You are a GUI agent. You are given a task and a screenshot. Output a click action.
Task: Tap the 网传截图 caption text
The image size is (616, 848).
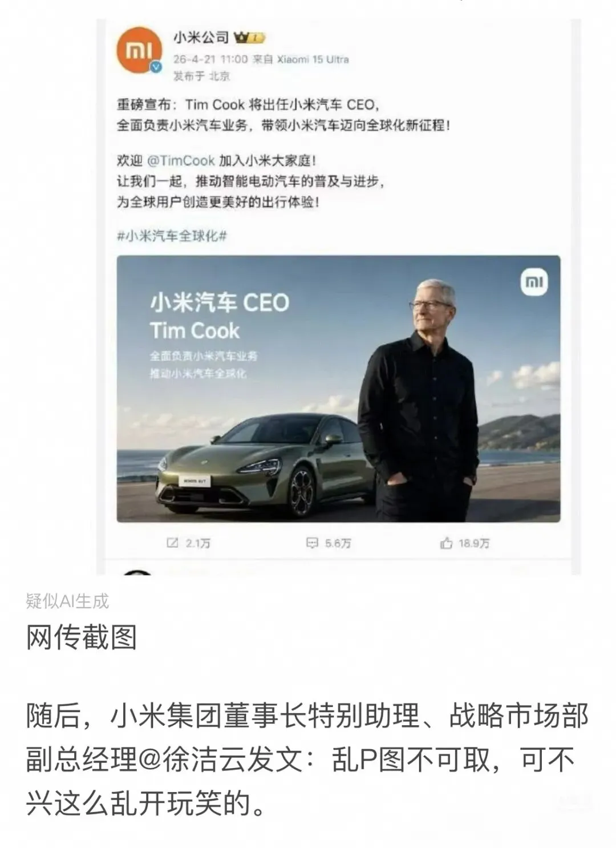(82, 637)
